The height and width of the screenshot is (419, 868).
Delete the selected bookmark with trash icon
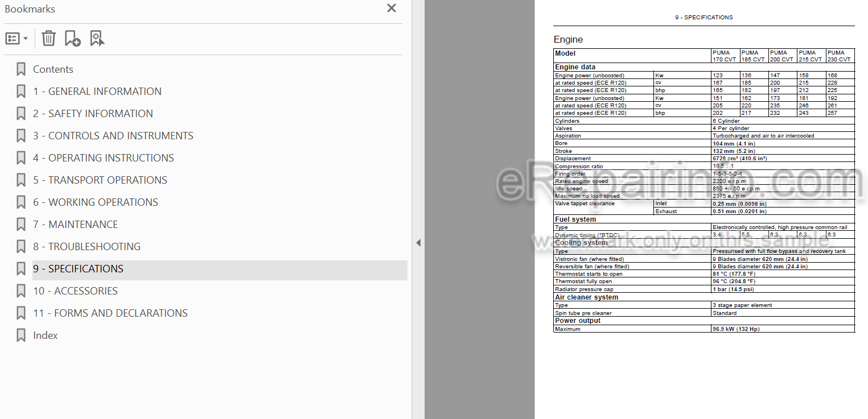click(x=48, y=39)
